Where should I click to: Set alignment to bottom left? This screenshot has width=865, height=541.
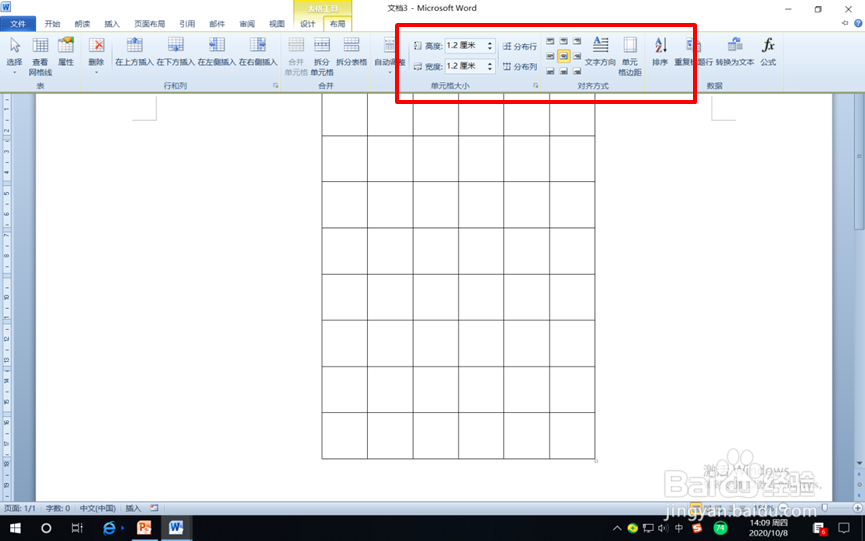[x=550, y=71]
